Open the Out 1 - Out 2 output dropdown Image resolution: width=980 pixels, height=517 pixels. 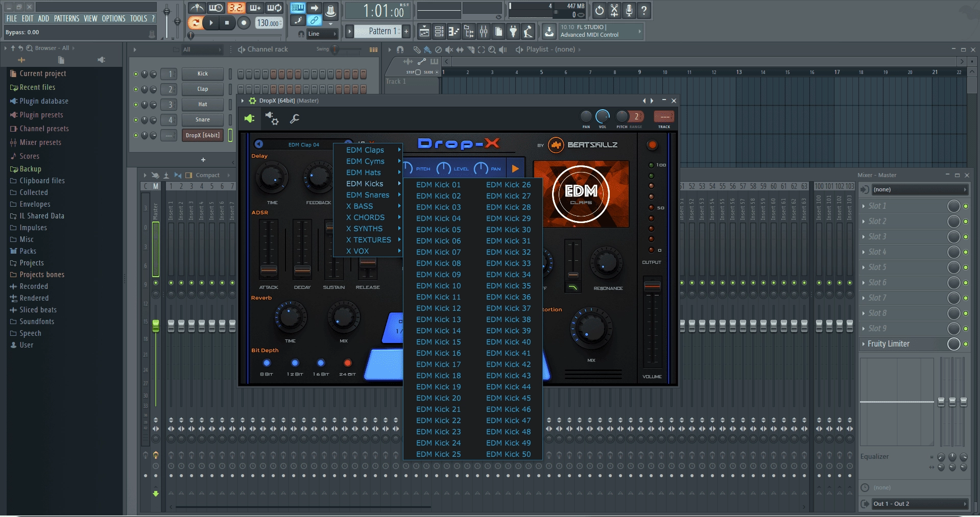pyautogui.click(x=919, y=504)
